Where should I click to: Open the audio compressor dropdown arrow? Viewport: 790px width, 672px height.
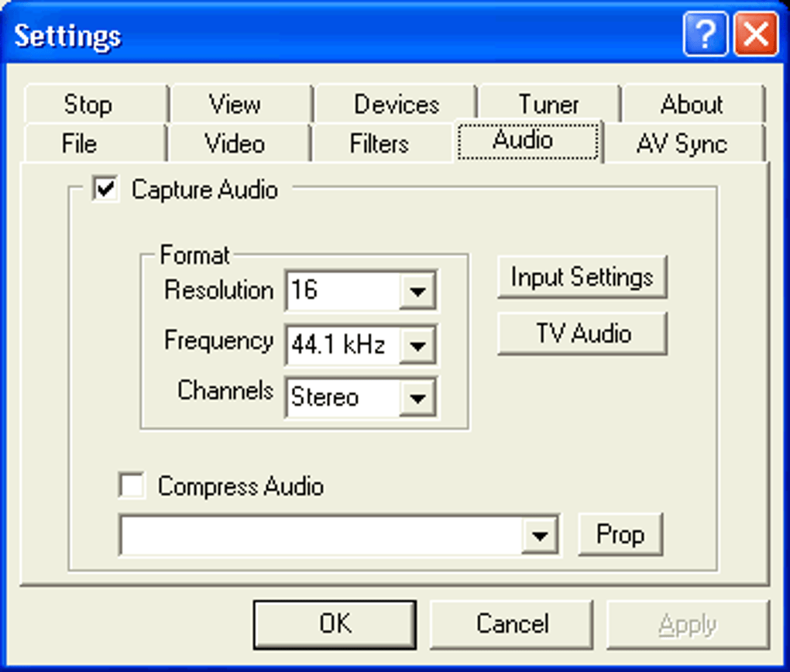(x=539, y=535)
